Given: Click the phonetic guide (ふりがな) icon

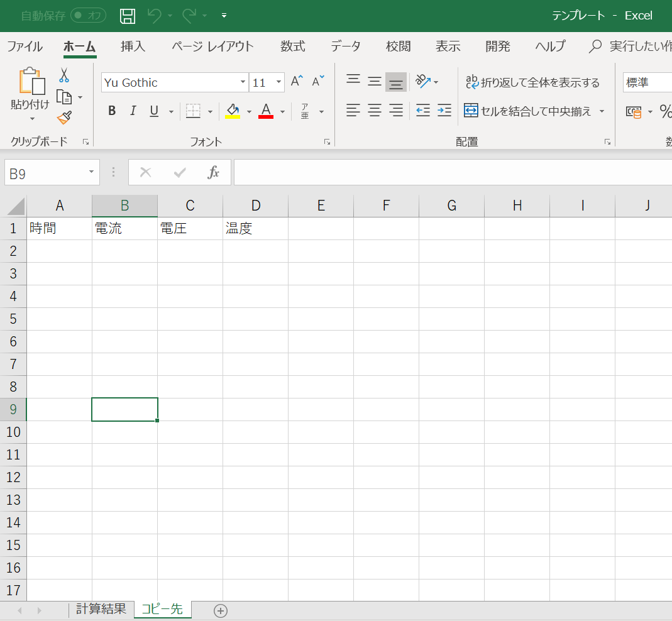Looking at the screenshot, I should (305, 111).
